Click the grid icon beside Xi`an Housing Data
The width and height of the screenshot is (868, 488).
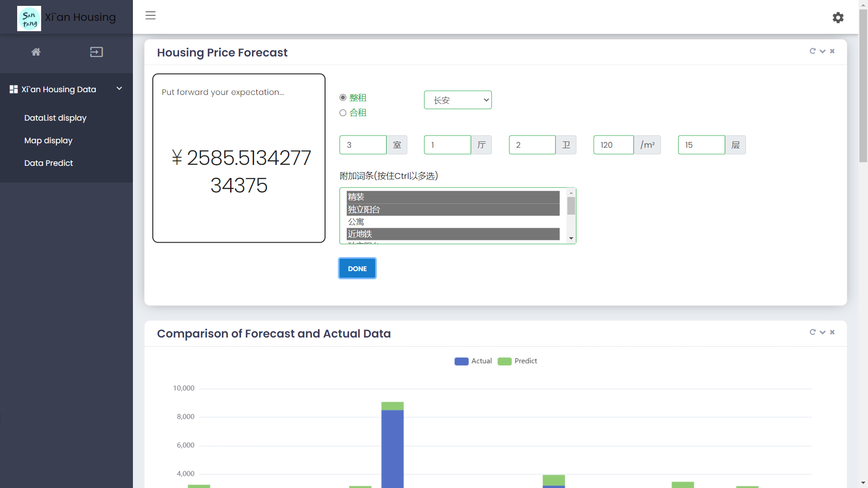(x=14, y=89)
